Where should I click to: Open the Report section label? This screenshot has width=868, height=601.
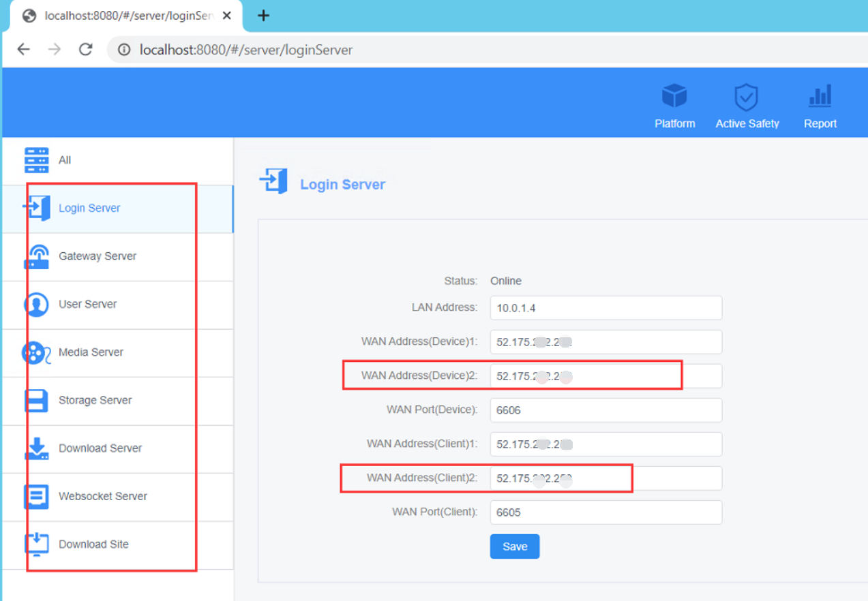pos(820,123)
